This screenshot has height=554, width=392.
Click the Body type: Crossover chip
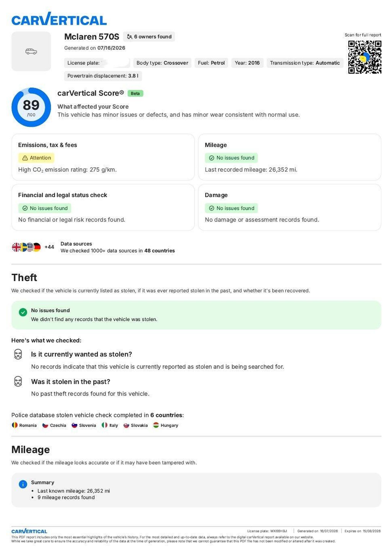(162, 63)
